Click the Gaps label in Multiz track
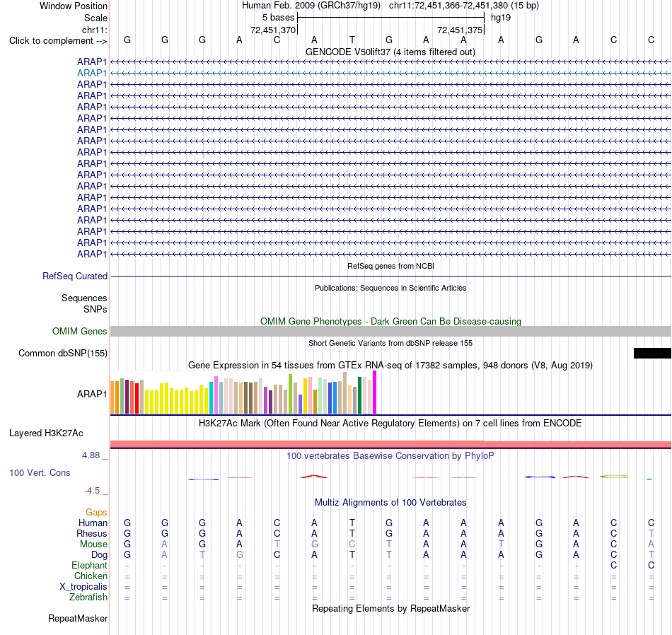This screenshot has width=672, height=635. [x=96, y=513]
